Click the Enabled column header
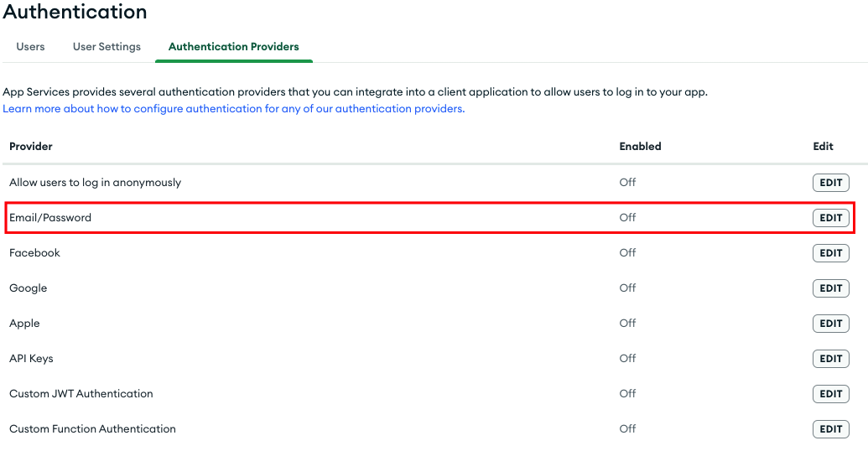 tap(640, 146)
